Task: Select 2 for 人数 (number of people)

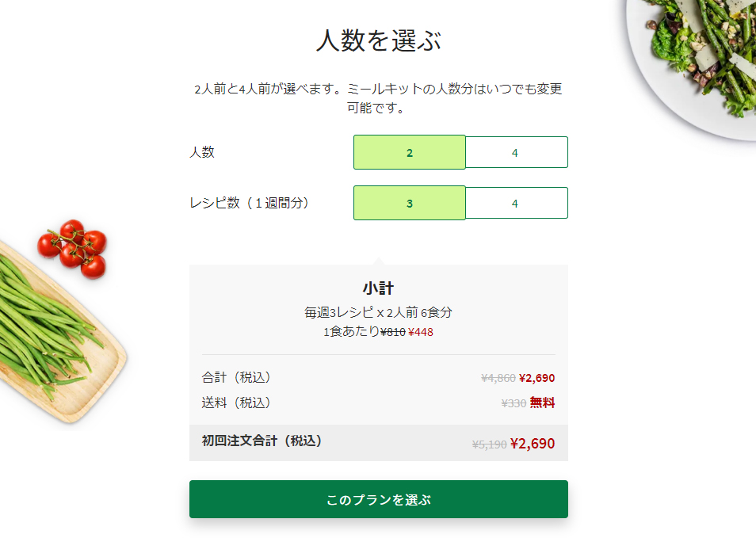Action: (410, 152)
